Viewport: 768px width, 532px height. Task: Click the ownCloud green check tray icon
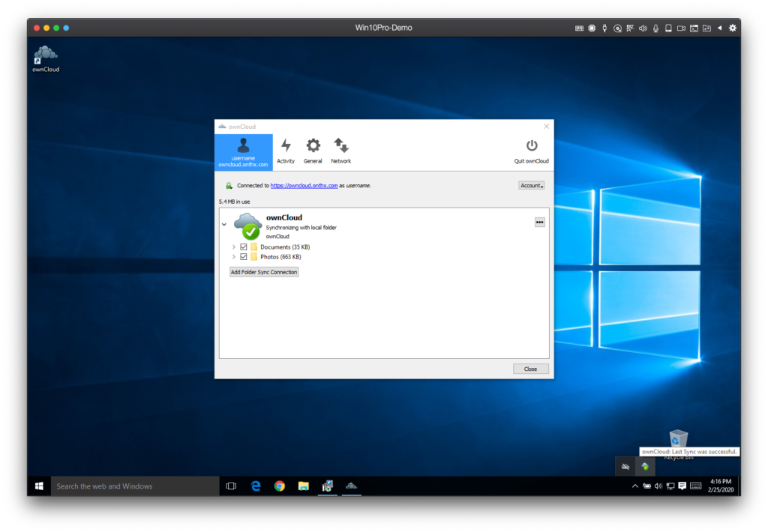(645, 466)
